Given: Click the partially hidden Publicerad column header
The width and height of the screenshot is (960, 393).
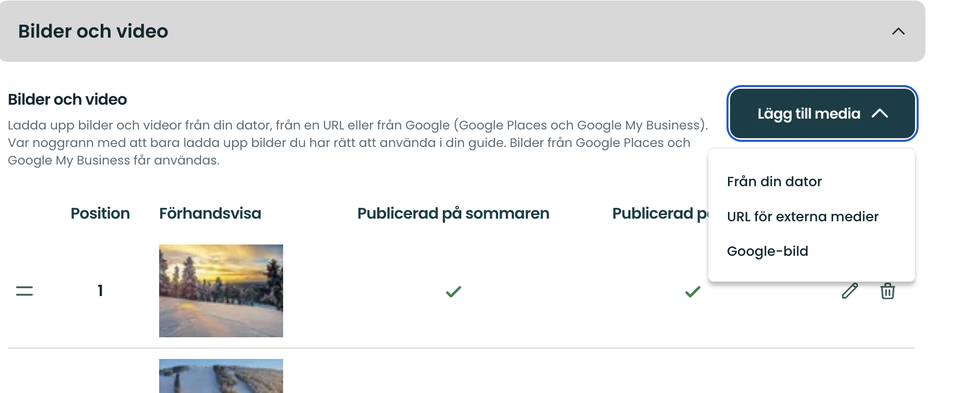Looking at the screenshot, I should 660,214.
